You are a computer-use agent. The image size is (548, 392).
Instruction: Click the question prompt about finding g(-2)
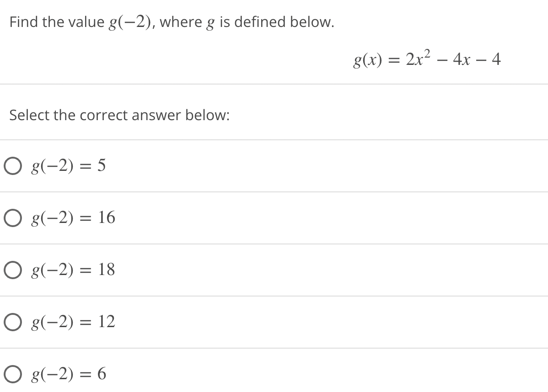point(172,22)
